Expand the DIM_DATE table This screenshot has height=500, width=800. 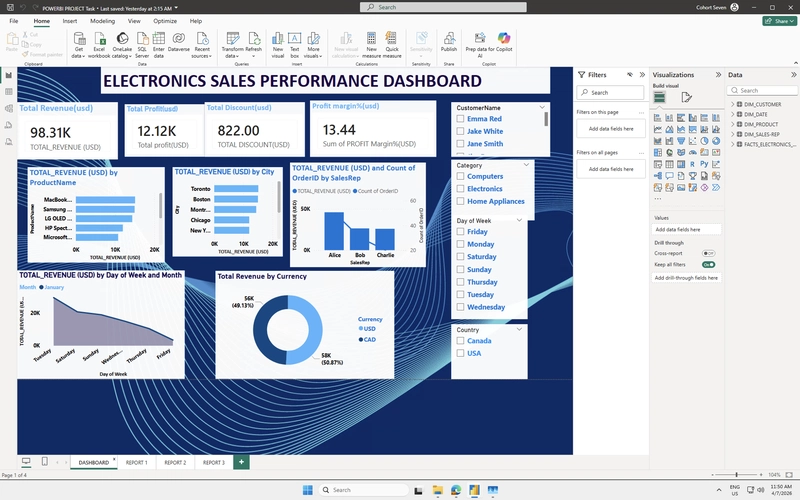tap(733, 114)
